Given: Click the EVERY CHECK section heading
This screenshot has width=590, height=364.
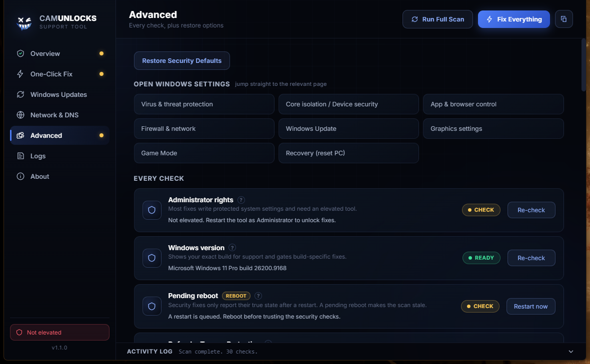Looking at the screenshot, I should click(x=159, y=178).
